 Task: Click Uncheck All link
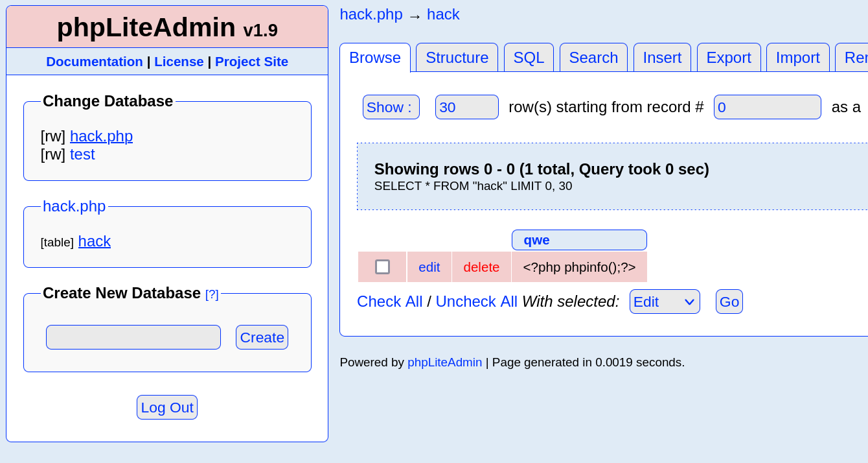tap(477, 302)
